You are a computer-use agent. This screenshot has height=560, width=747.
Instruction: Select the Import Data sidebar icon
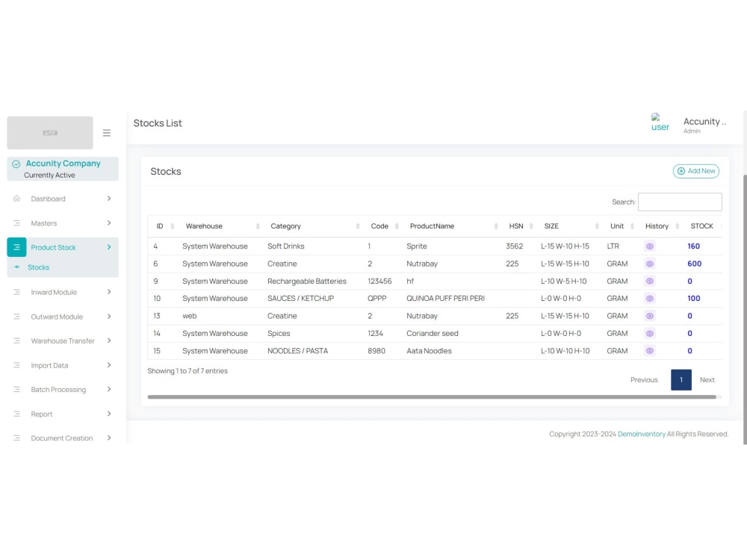(x=16, y=365)
